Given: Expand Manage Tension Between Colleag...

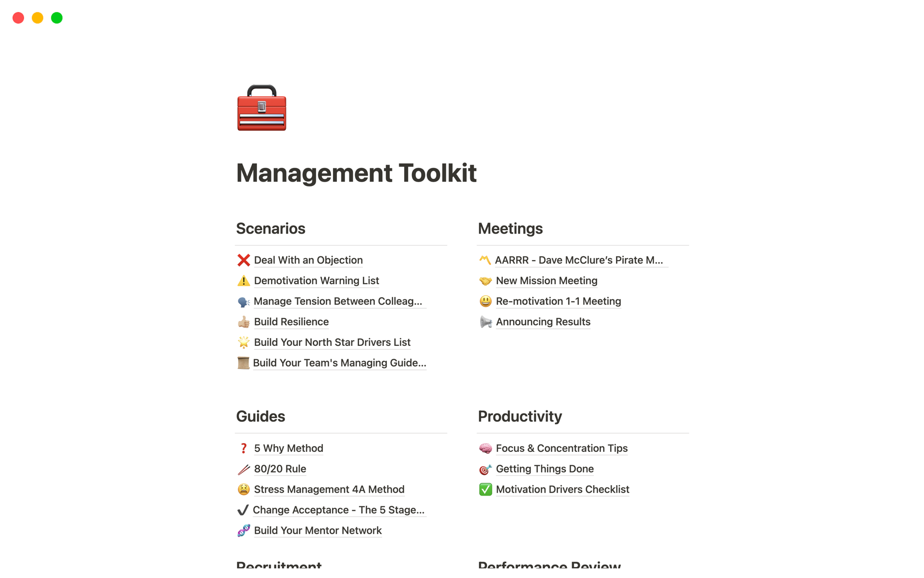Looking at the screenshot, I should coord(339,301).
